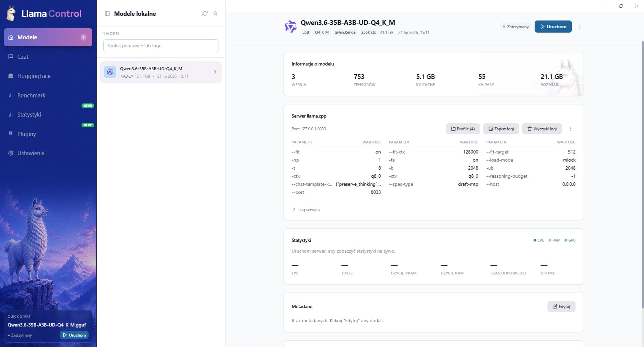This screenshot has height=347, width=644.
Task: Click the model count badge on Modele
Action: (x=84, y=37)
